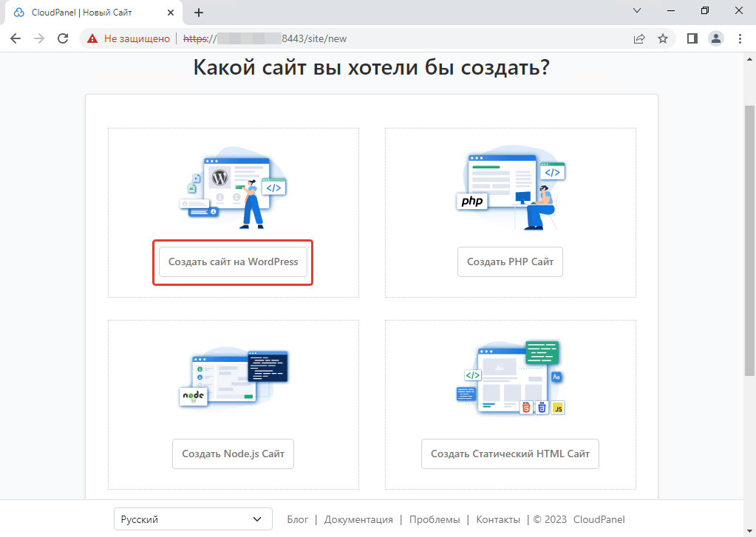
Task: Open Chrome's three-dot menu
Action: click(x=740, y=38)
